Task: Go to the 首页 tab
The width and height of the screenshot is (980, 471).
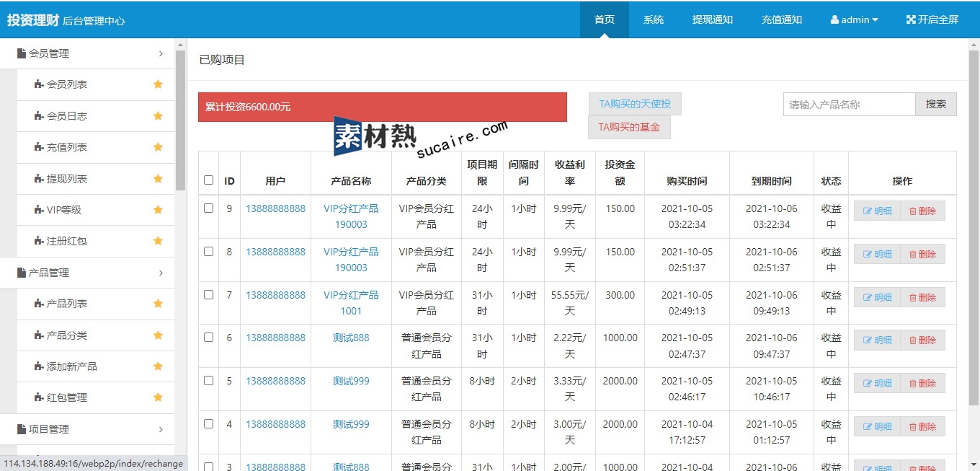Action: [x=605, y=19]
